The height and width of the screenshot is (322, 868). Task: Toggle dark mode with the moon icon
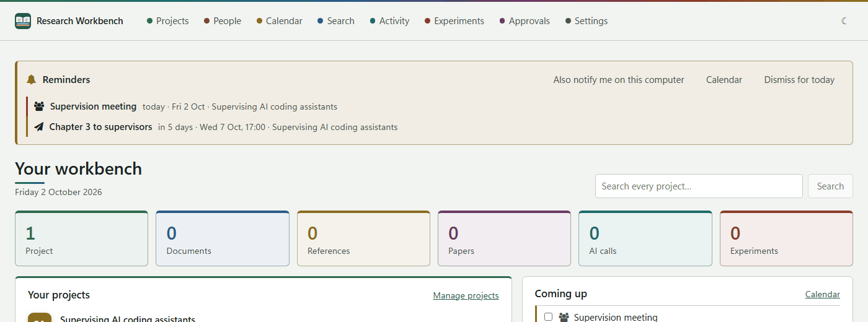click(844, 21)
